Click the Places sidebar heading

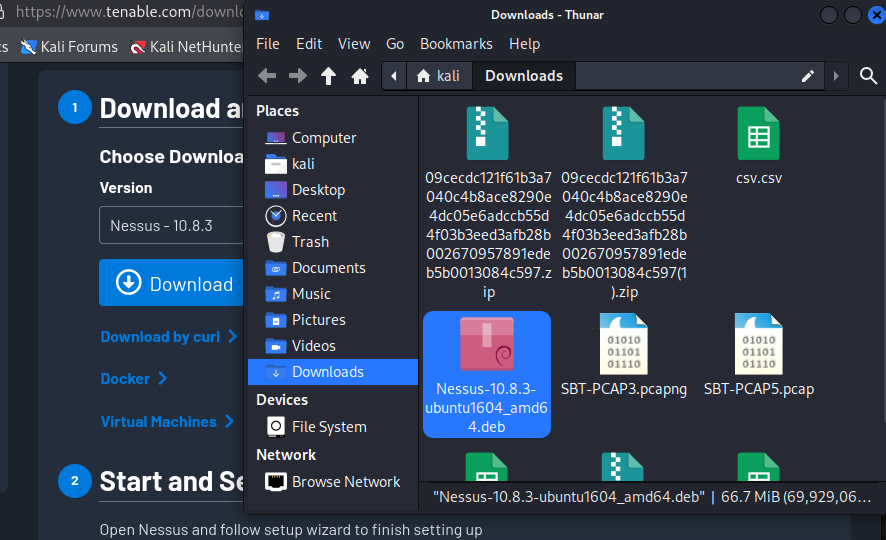(x=277, y=111)
